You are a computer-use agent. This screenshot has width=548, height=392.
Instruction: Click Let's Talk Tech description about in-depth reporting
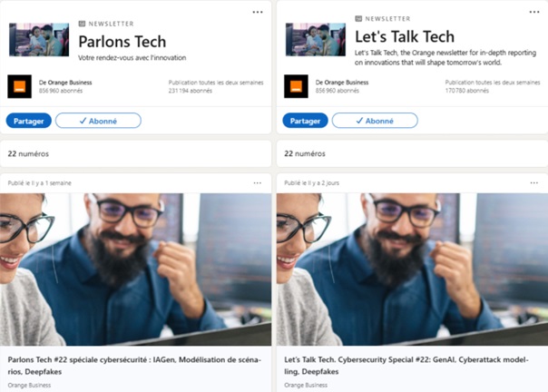click(445, 58)
